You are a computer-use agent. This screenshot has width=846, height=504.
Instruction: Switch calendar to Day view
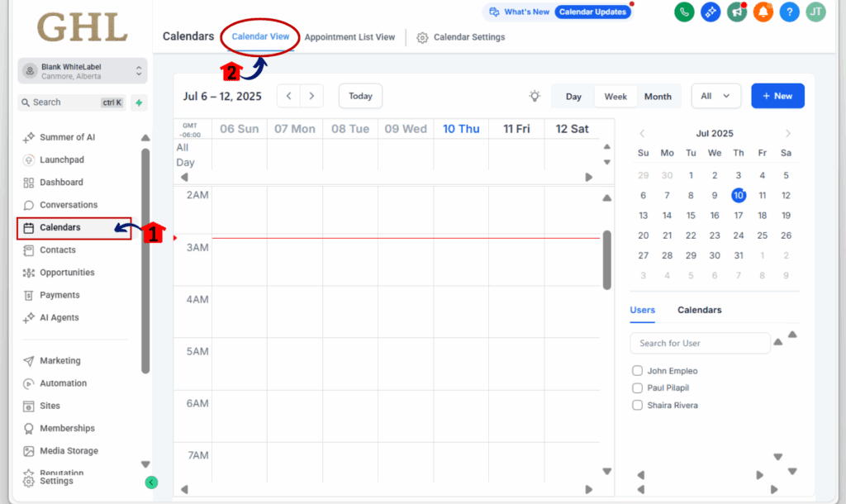pyautogui.click(x=573, y=97)
